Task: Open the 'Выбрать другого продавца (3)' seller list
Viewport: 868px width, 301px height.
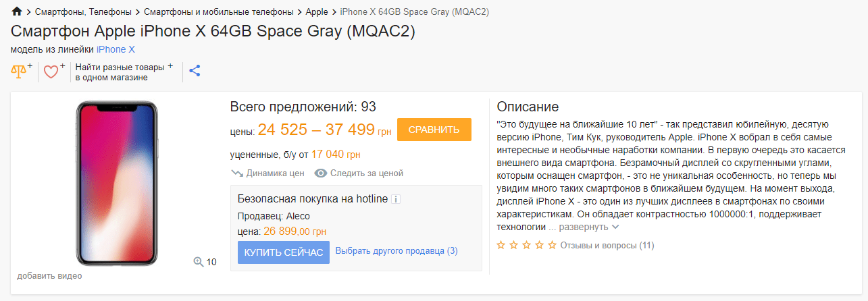Action: tap(397, 251)
